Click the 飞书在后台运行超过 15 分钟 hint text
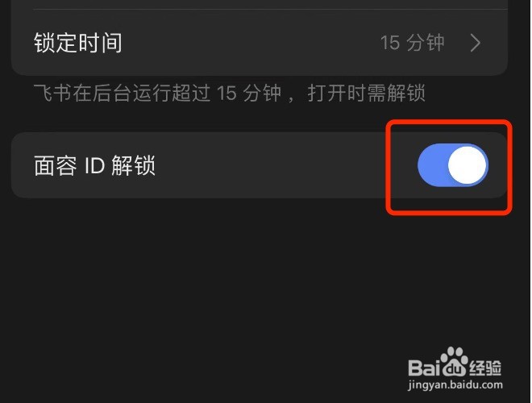 coord(157,93)
